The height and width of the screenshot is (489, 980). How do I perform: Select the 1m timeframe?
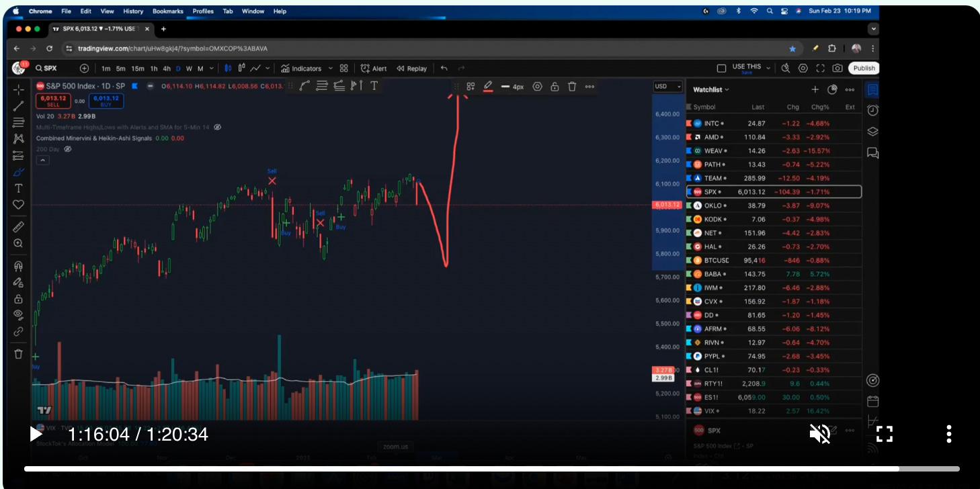pyautogui.click(x=106, y=69)
